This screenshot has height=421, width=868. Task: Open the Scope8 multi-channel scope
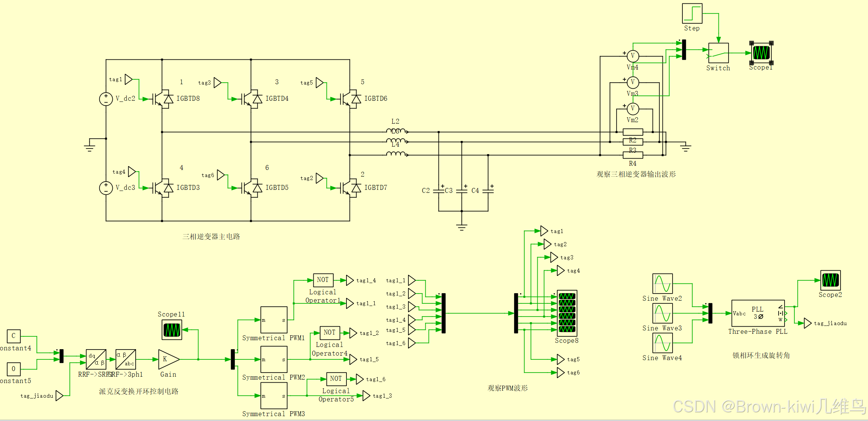(567, 313)
